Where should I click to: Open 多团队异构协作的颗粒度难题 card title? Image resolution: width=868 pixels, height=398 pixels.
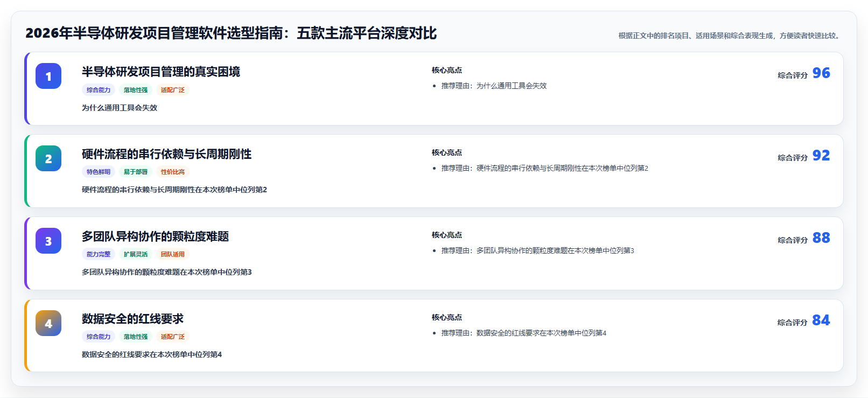155,236
